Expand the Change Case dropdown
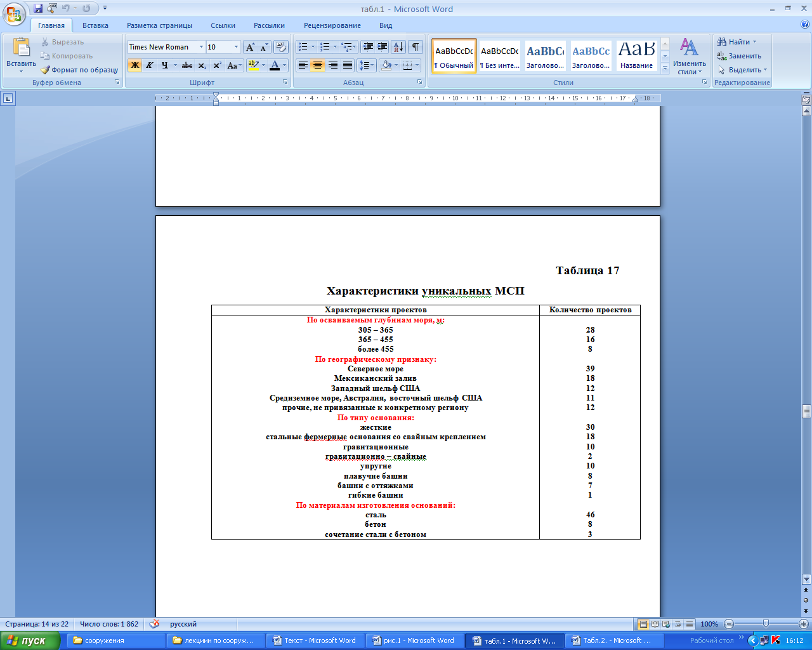Image resolution: width=812 pixels, height=650 pixels. 240,65
